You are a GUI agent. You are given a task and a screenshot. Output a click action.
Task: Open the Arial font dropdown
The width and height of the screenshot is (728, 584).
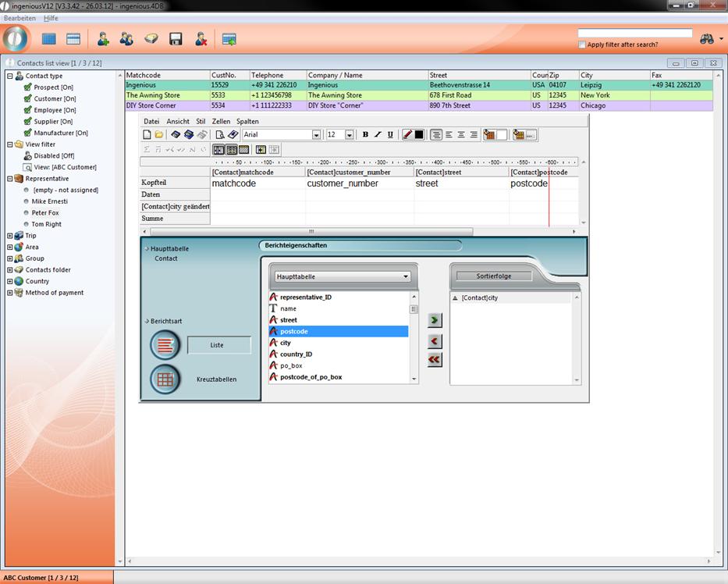(x=316, y=135)
